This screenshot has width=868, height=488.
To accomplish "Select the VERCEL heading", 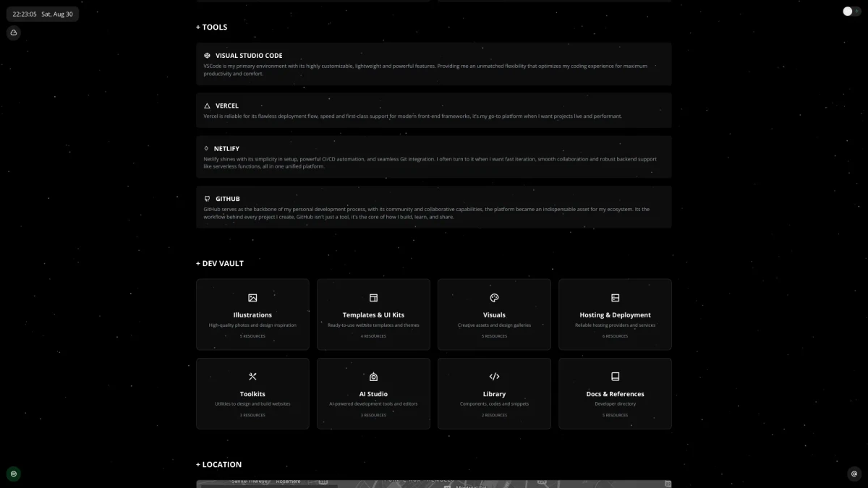I will (226, 106).
